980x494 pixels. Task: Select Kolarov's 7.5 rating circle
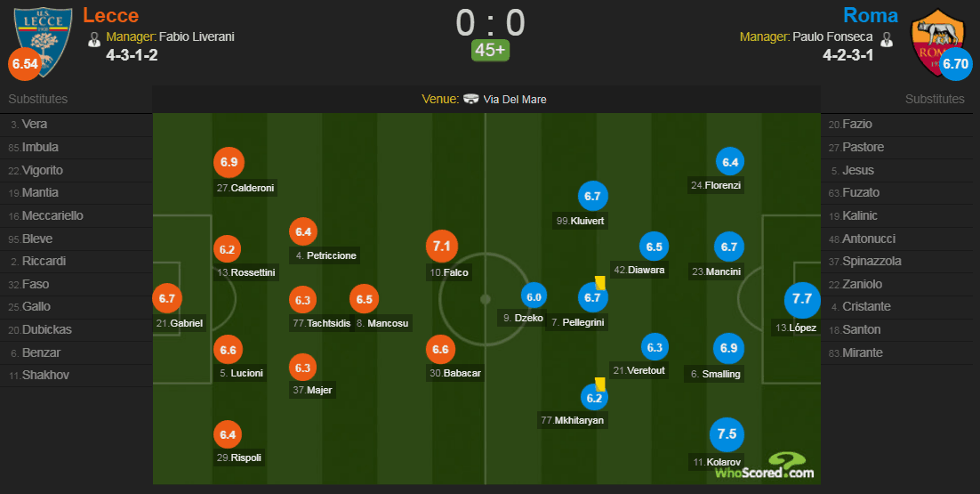727,434
